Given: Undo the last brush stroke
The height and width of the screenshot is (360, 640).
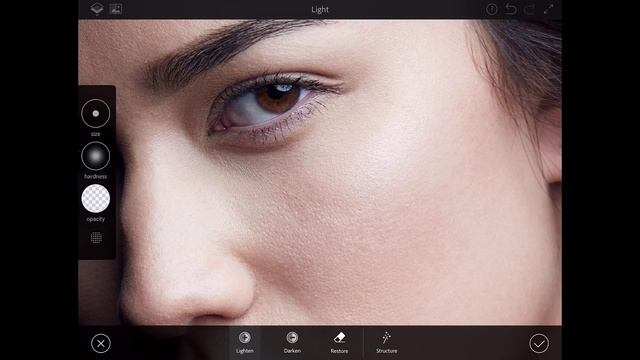Looking at the screenshot, I should (511, 9).
